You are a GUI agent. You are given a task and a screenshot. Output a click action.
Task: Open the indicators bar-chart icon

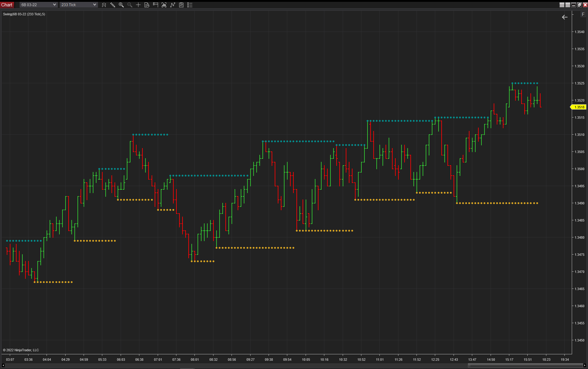164,5
